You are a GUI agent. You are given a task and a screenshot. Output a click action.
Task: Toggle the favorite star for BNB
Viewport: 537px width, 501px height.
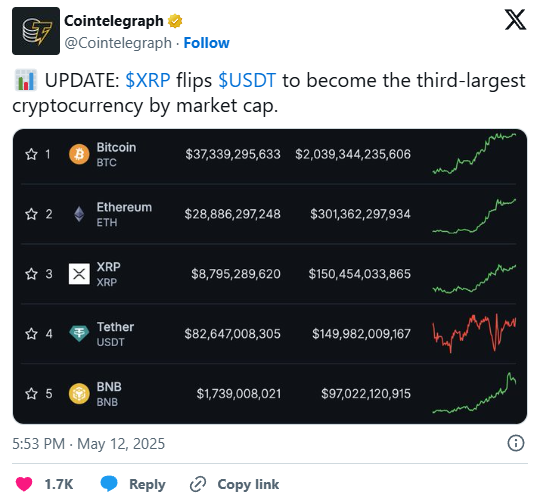pos(31,394)
